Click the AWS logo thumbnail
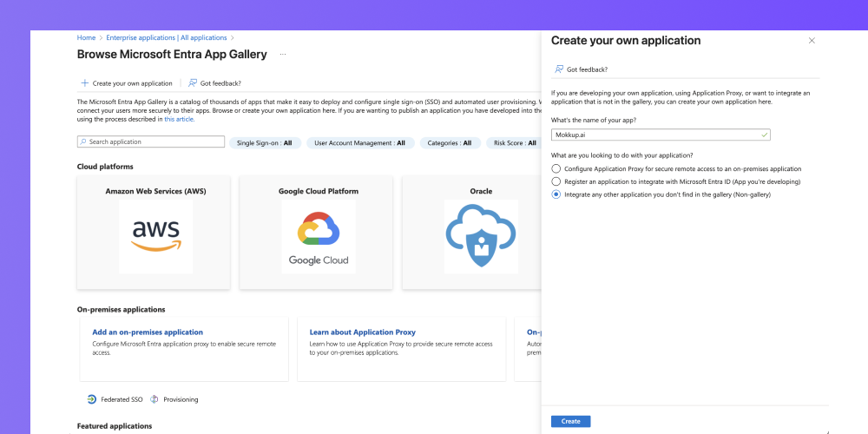This screenshot has height=434, width=868. click(155, 236)
